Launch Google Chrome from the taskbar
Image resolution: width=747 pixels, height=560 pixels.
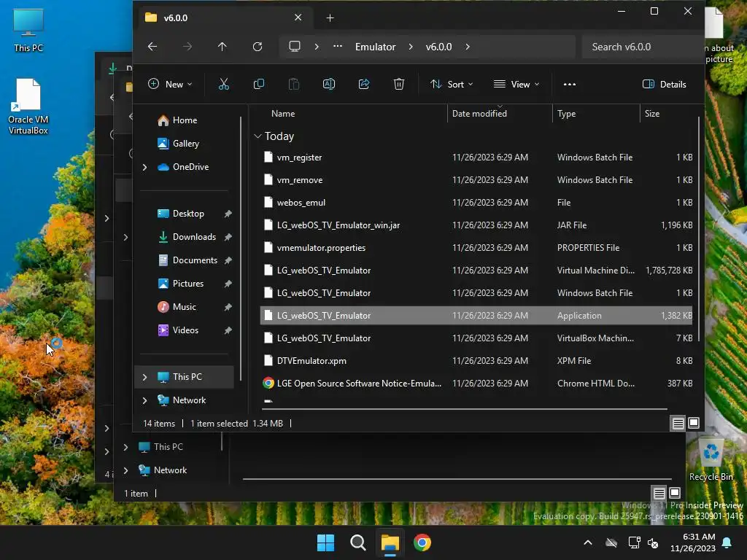pos(422,542)
